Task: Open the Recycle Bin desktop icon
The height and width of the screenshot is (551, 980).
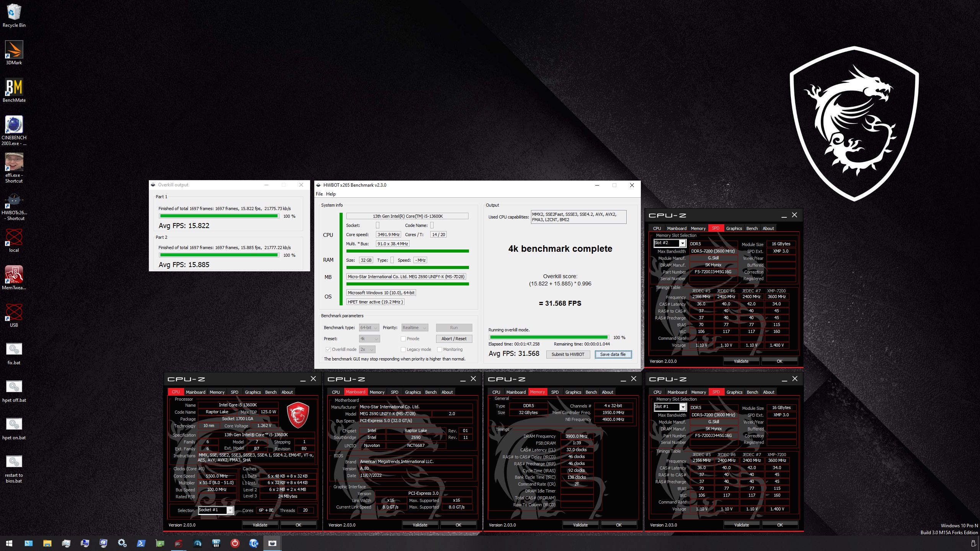Action: [14, 15]
